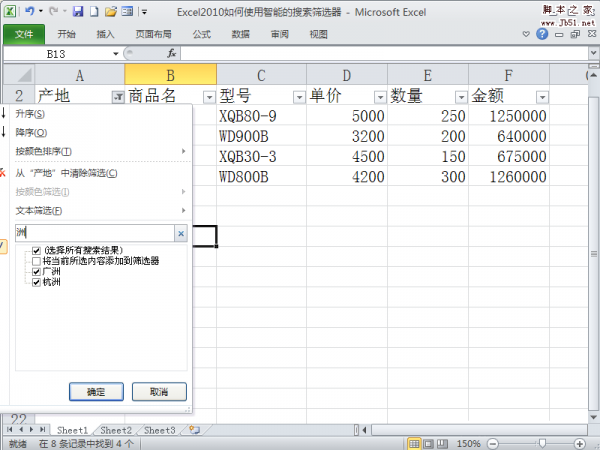This screenshot has width=600, height=450.
Task: Open the 单价 filter dropdown button
Action: [380, 97]
